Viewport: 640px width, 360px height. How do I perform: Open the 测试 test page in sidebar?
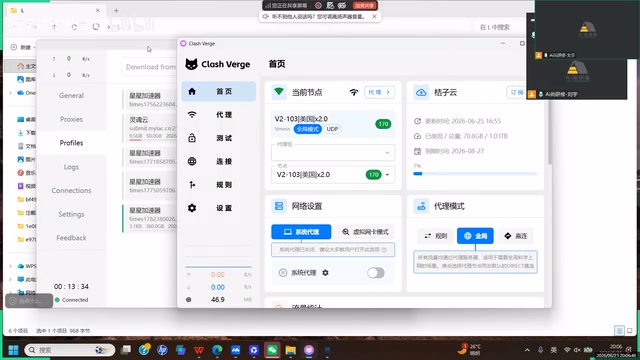point(219,138)
